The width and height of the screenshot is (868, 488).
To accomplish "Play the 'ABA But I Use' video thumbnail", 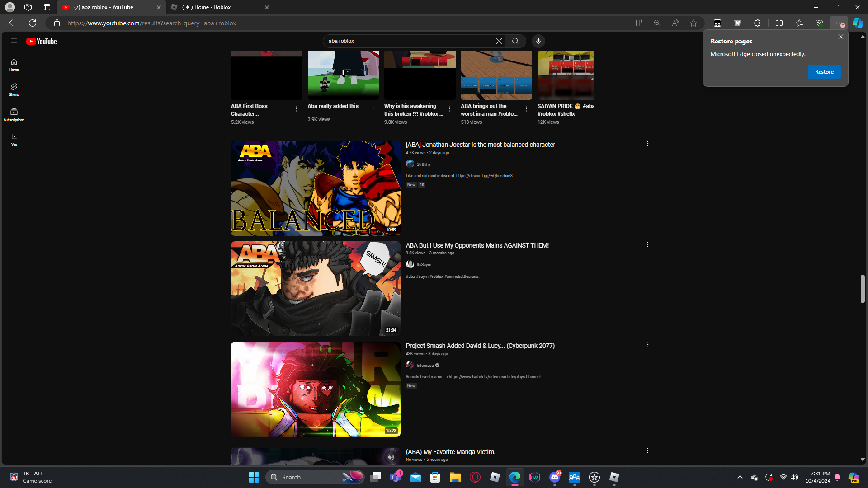I will click(316, 289).
